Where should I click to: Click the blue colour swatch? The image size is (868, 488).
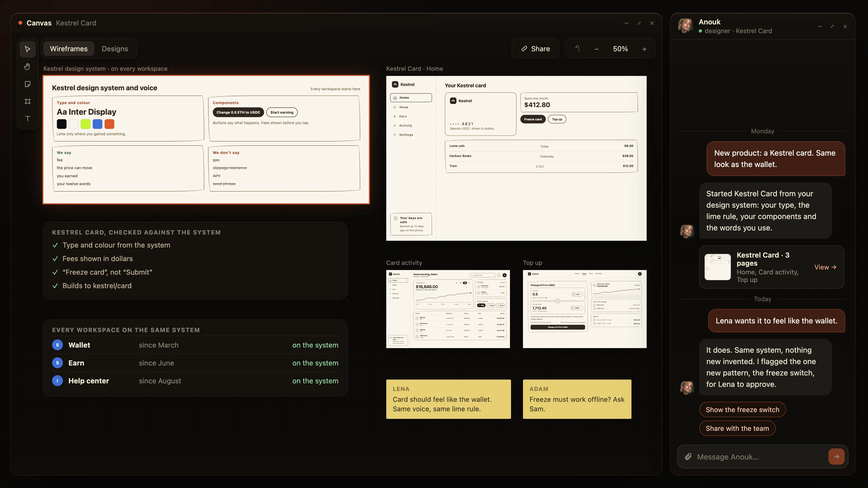[x=97, y=124]
